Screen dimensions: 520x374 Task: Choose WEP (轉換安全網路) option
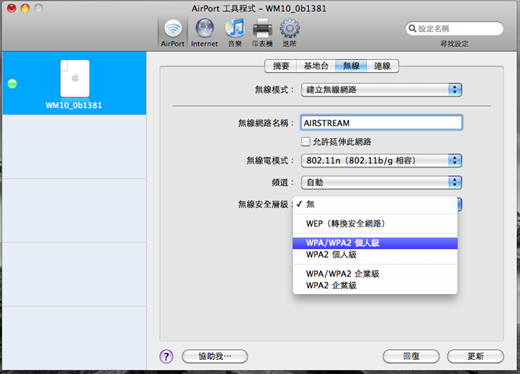click(x=375, y=223)
